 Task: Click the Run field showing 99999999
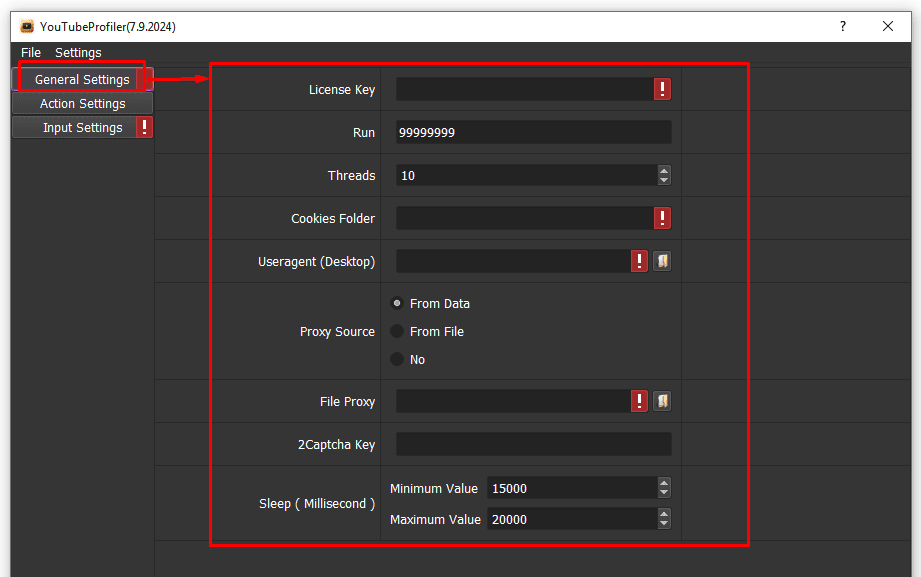(x=533, y=132)
